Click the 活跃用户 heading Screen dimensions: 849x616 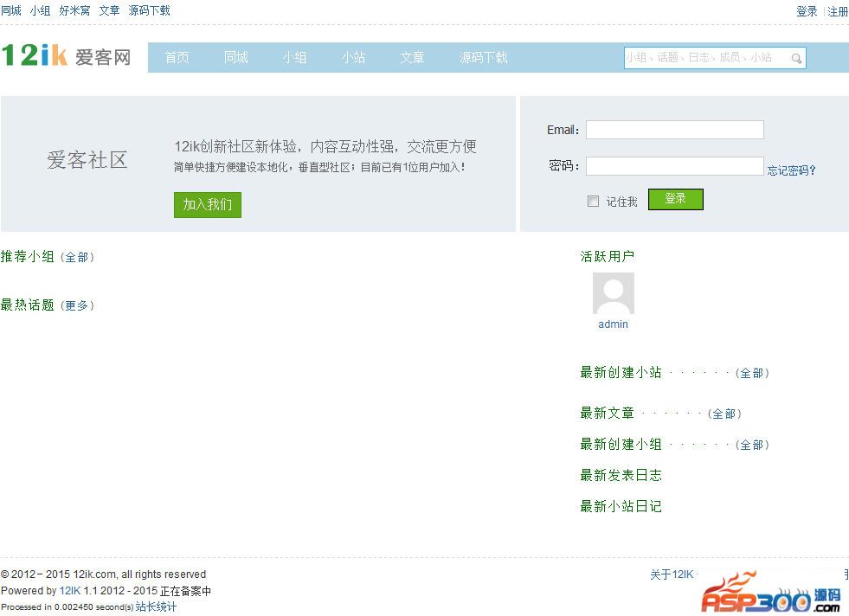(607, 256)
